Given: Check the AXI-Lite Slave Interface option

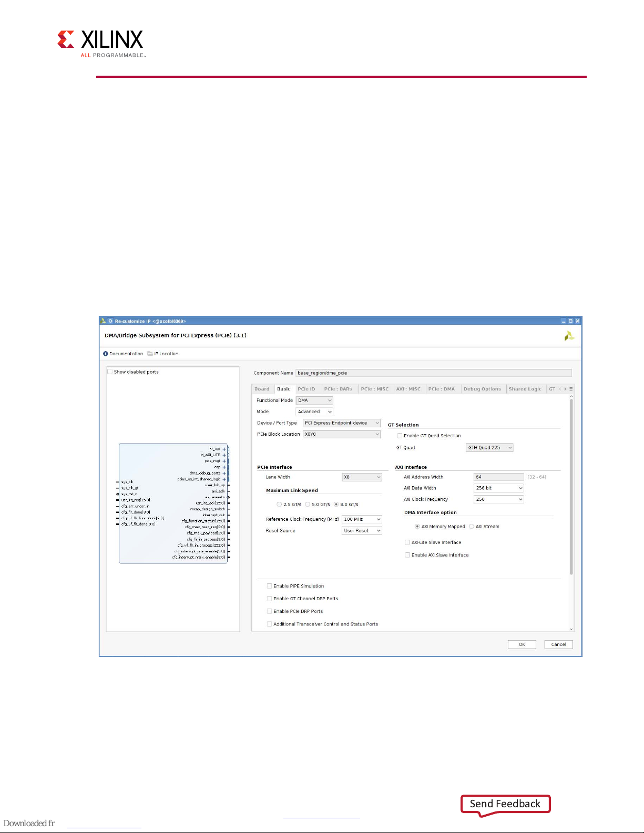Looking at the screenshot, I should point(407,542).
